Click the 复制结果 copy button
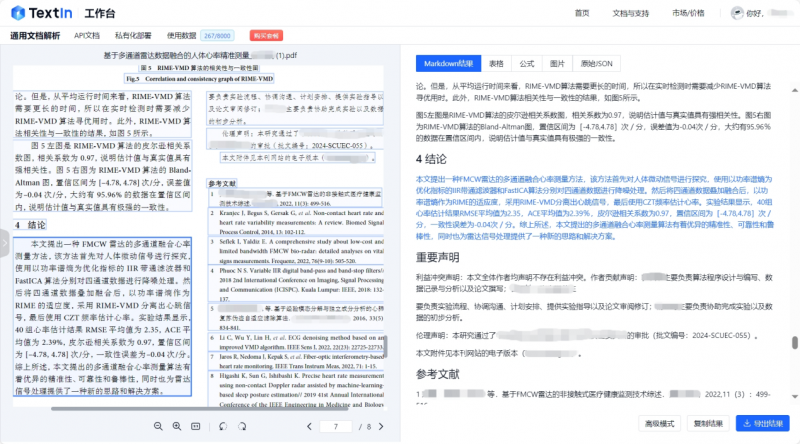Viewport: 800px width, 444px height. 709,423
